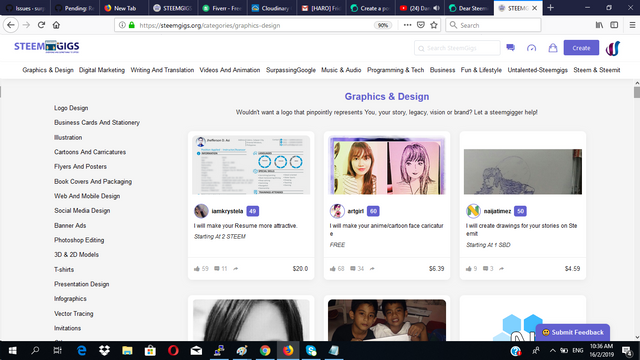Open Music & Audio category
640x360 pixels.
341,70
